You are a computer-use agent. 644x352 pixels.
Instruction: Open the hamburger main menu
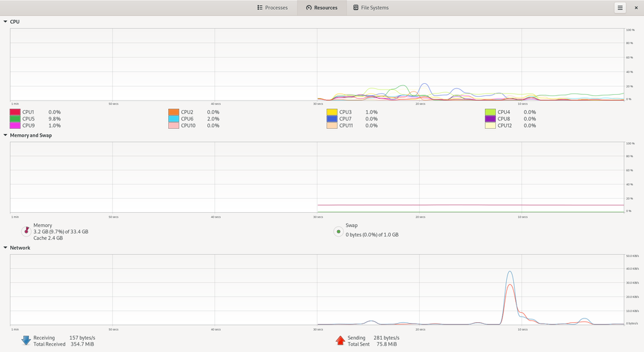click(x=620, y=8)
